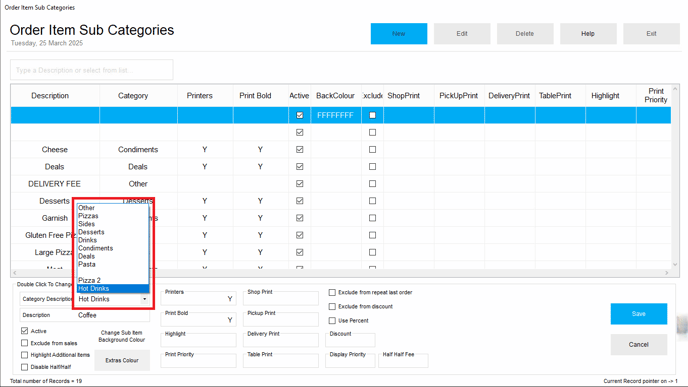Click the Highlight input field
The width and height of the screenshot is (688, 387).
198,340
